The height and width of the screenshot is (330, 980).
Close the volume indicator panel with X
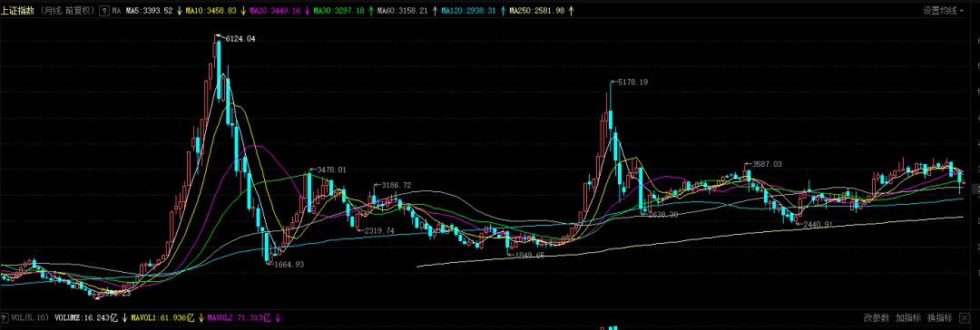coord(965,317)
